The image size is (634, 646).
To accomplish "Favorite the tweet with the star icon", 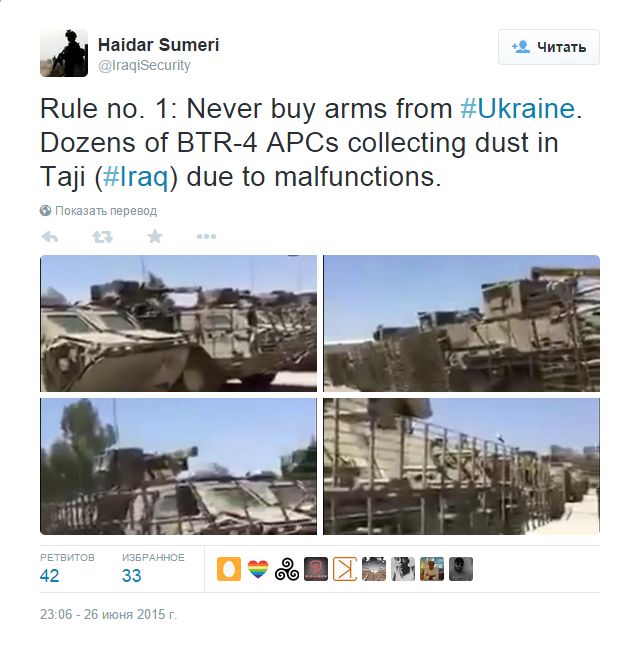I will (x=154, y=236).
